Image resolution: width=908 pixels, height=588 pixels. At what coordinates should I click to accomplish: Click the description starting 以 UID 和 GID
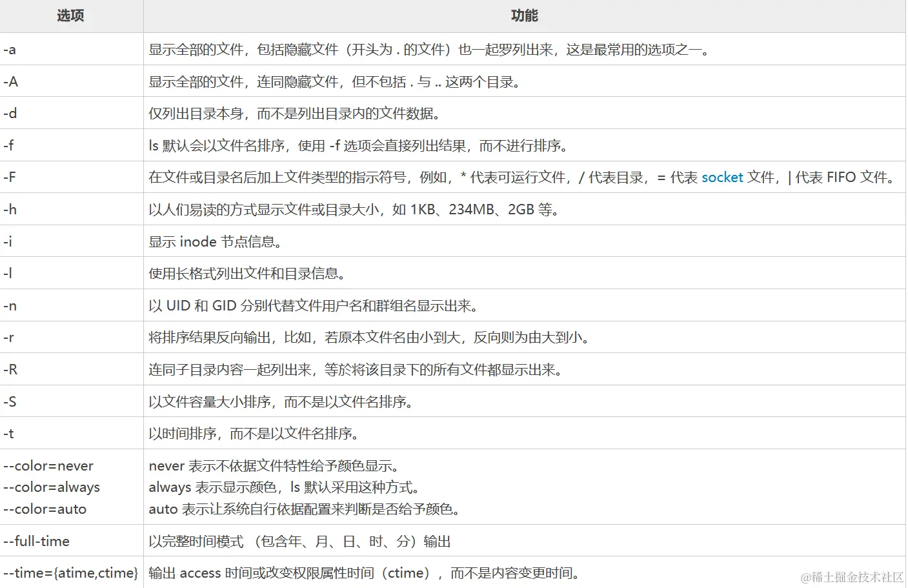314,306
